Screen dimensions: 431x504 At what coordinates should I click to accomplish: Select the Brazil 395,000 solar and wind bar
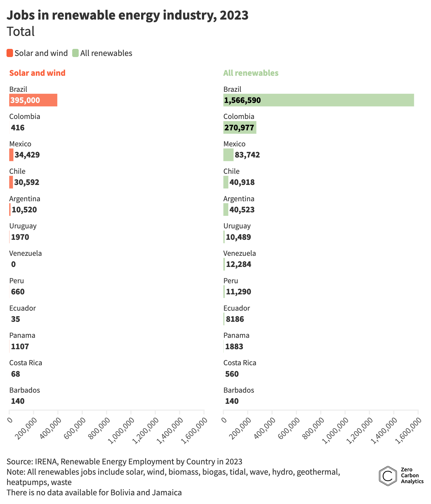33,100
